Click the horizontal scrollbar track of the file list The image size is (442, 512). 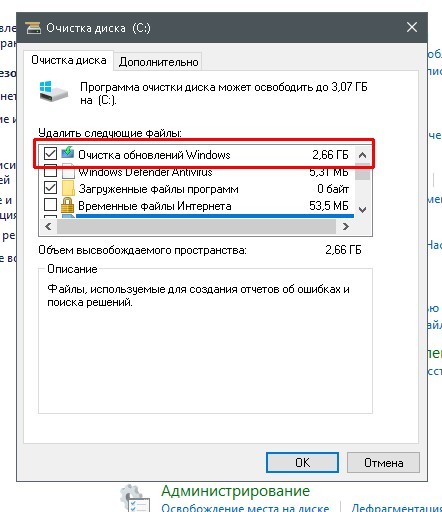[197, 227]
